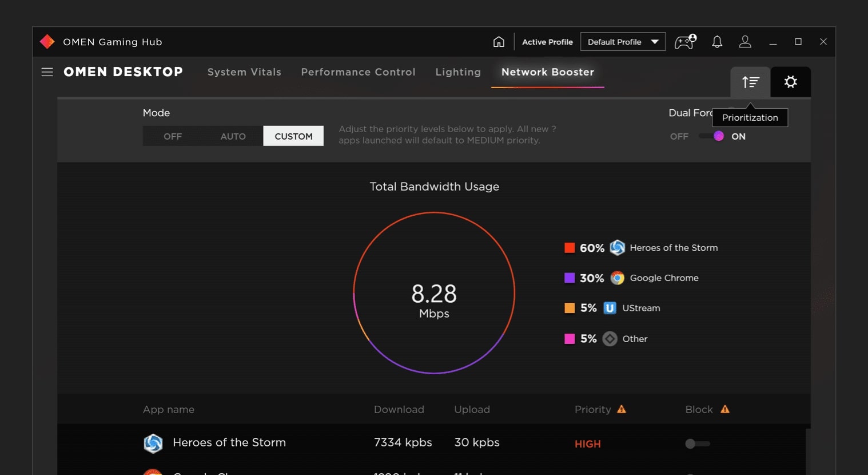Open the user account icon
The height and width of the screenshot is (475, 868).
coord(745,42)
